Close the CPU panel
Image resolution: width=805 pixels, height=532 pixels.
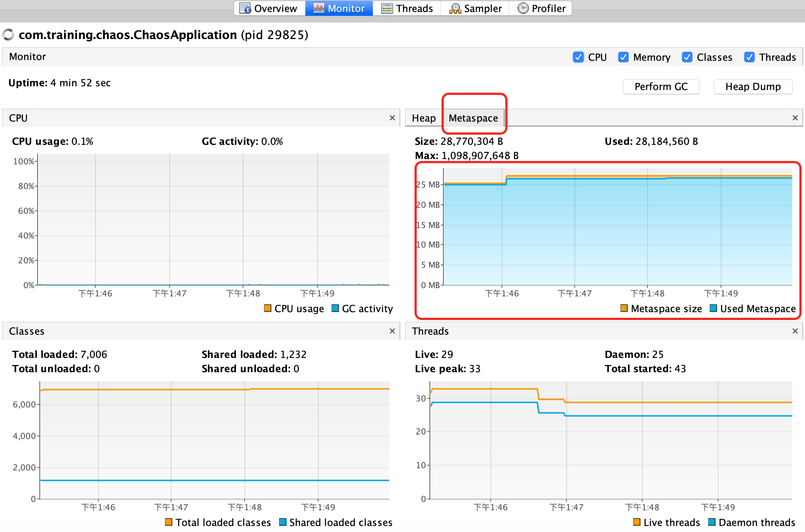(x=392, y=118)
